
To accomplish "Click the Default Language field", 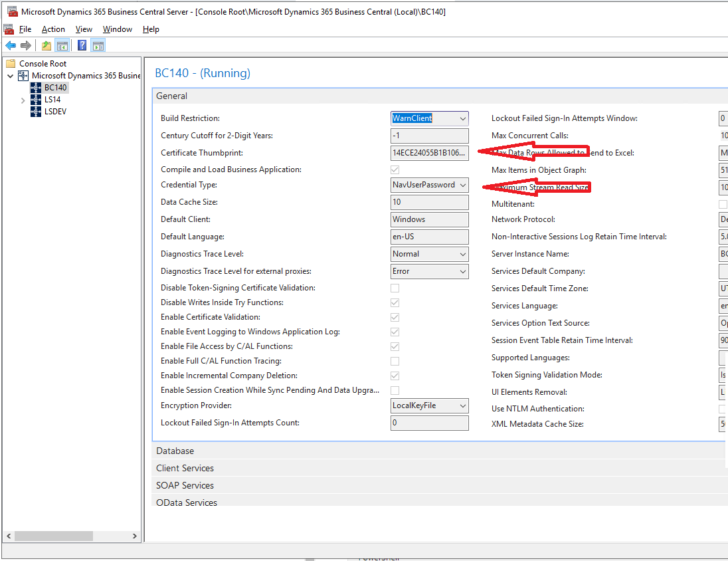I will [430, 237].
